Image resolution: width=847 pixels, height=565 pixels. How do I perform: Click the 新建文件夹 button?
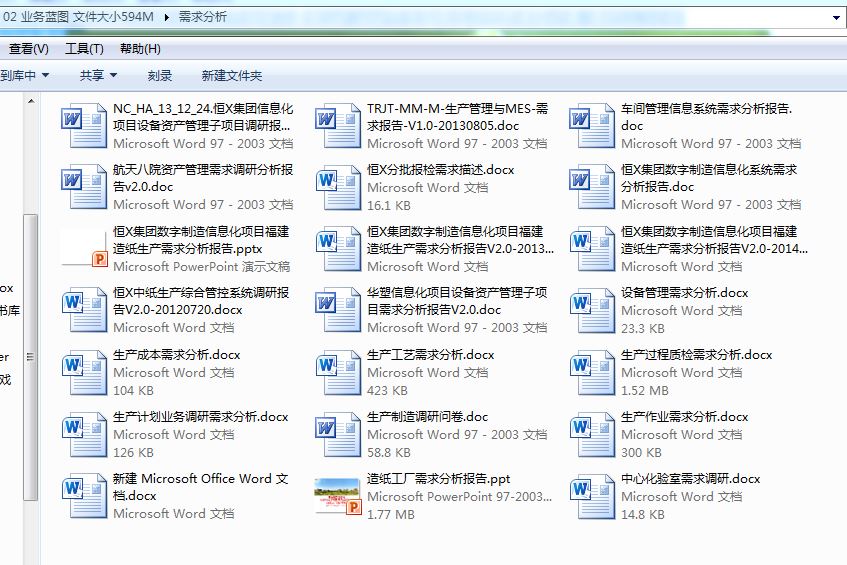pyautogui.click(x=232, y=76)
